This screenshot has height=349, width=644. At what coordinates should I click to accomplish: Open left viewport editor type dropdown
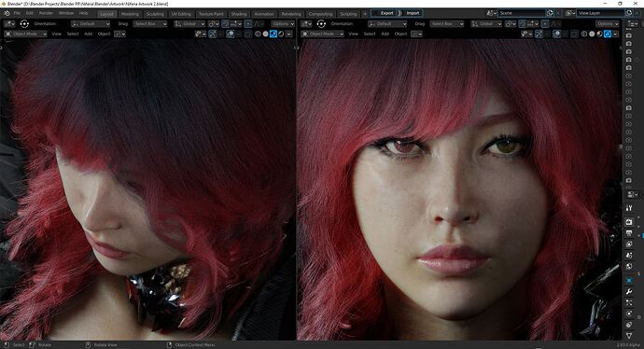[x=9, y=24]
